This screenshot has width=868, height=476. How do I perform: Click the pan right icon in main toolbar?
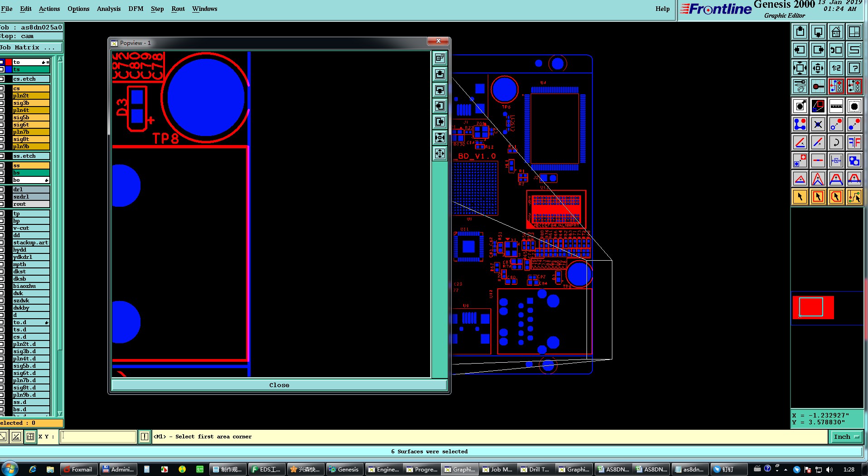[818, 50]
